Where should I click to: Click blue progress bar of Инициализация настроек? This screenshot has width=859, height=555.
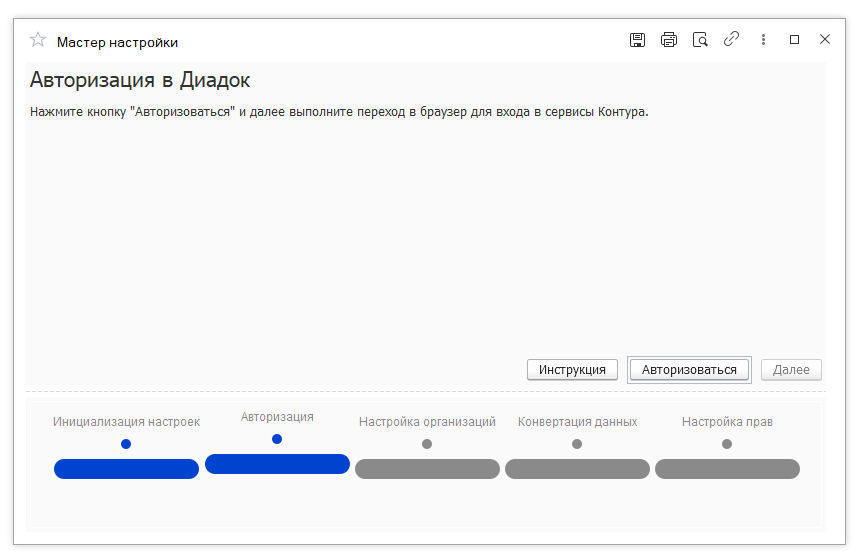click(x=127, y=469)
